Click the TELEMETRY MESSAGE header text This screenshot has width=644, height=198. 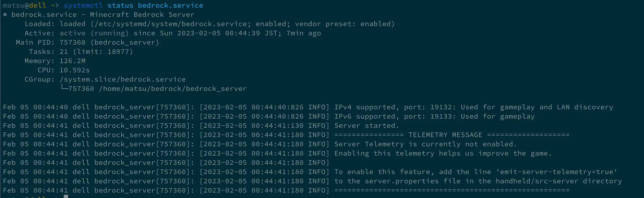[x=445, y=135]
